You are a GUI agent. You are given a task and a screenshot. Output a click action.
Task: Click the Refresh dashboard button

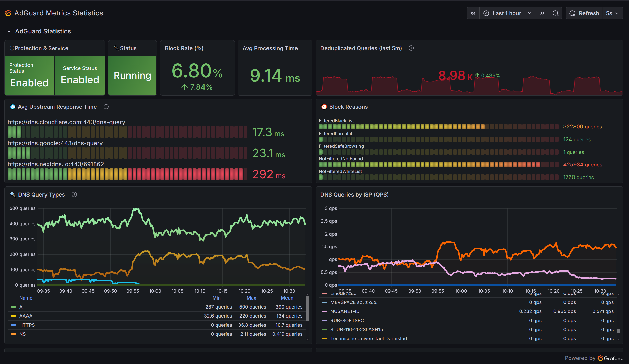click(584, 13)
